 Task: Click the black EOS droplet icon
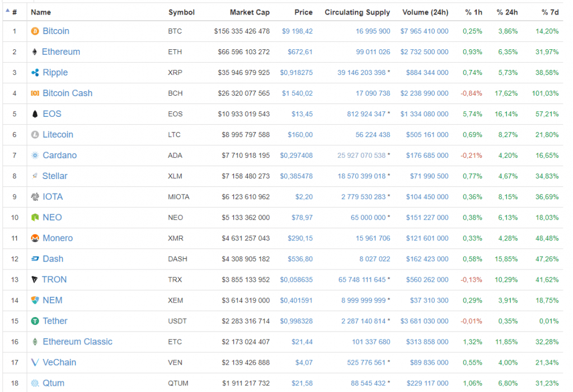(35, 114)
